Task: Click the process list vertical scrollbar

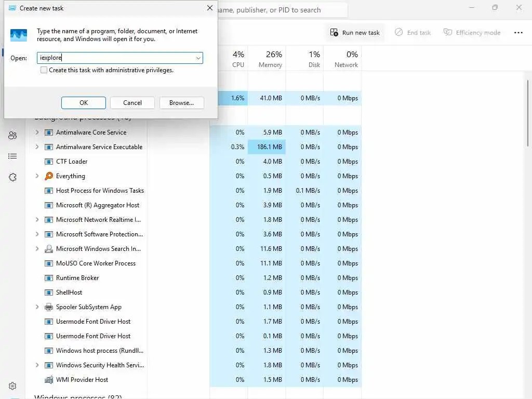Action: coord(528,114)
